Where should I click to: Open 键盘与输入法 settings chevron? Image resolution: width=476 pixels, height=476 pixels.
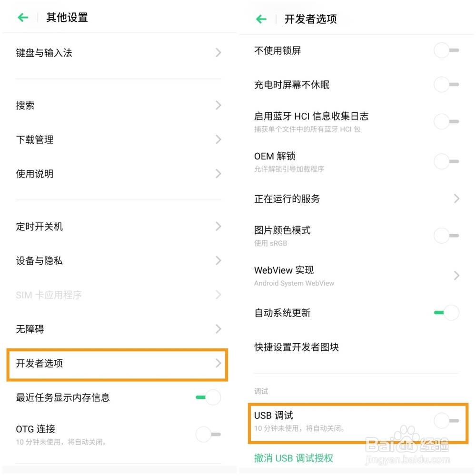pyautogui.click(x=218, y=52)
